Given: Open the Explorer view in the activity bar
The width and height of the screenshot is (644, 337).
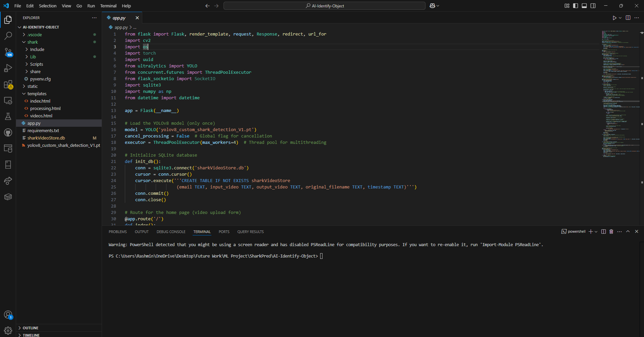Looking at the screenshot, I should [x=8, y=20].
